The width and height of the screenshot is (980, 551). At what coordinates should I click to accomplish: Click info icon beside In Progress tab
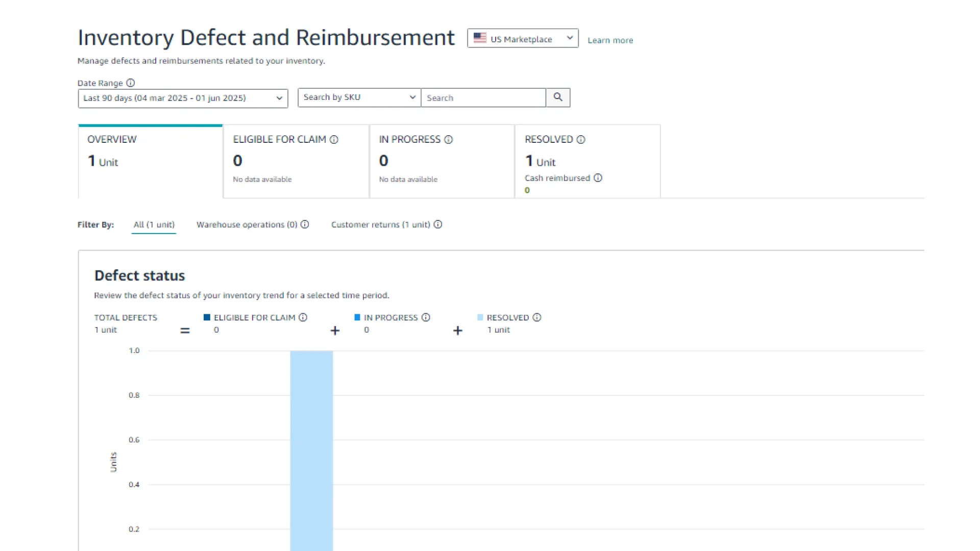(x=448, y=139)
